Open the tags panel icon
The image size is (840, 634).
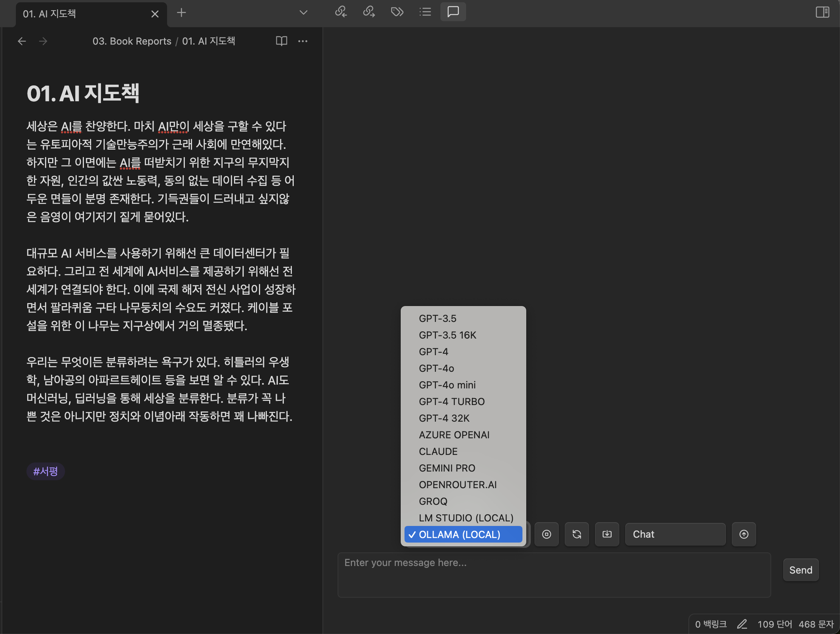(397, 12)
